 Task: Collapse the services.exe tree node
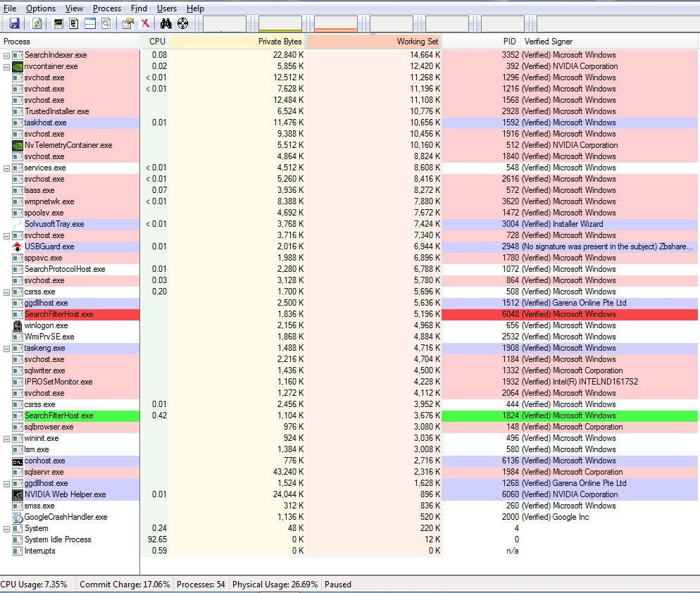[7, 168]
